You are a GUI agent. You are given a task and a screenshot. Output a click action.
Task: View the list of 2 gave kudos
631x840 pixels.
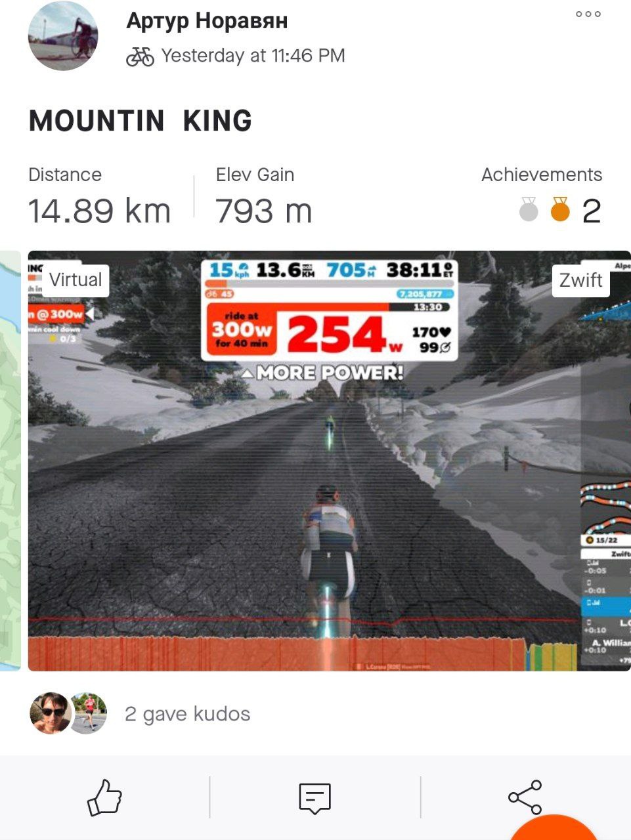pos(187,714)
